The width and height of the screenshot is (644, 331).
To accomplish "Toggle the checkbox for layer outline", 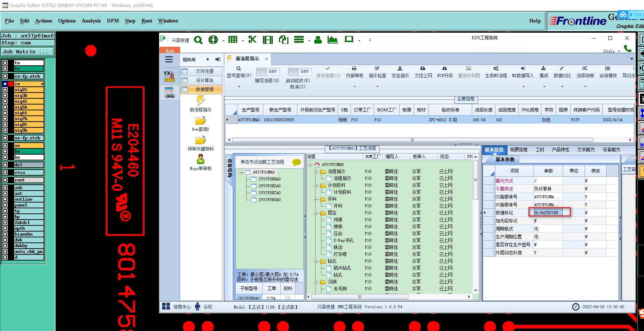I will [x=5, y=199].
